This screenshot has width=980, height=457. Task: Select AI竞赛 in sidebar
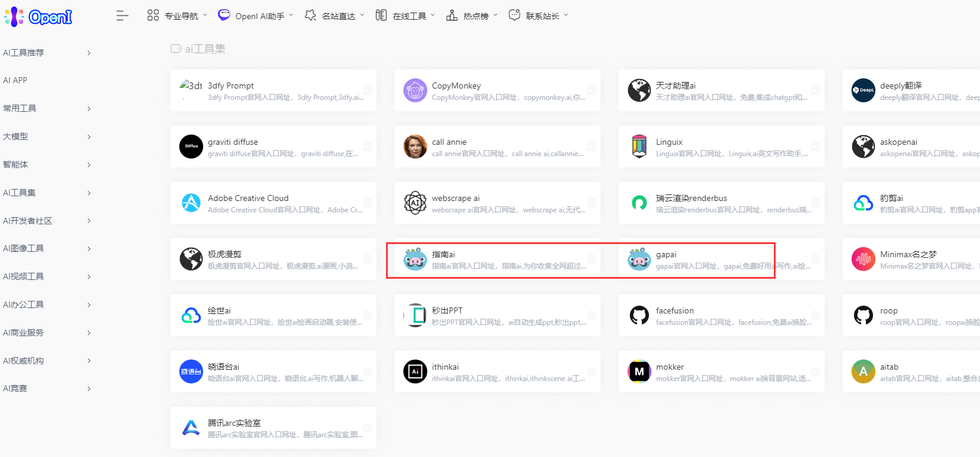coord(15,388)
